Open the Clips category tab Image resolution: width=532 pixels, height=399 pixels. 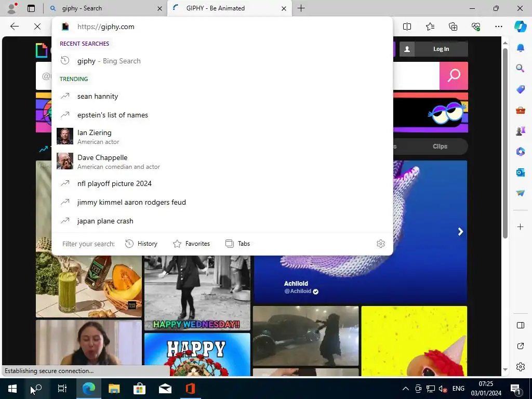point(440,146)
